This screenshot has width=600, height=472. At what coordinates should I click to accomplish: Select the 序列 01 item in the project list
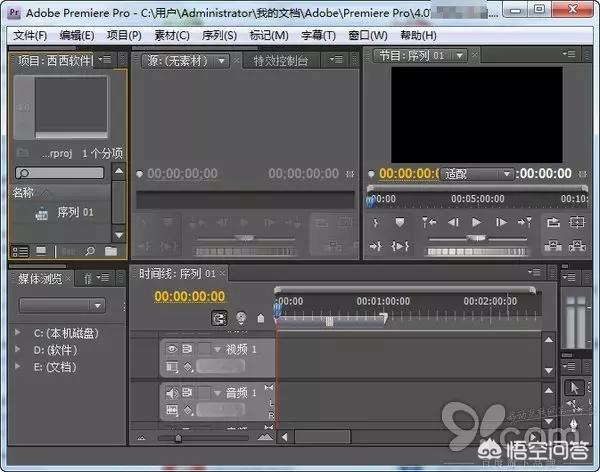tap(74, 212)
